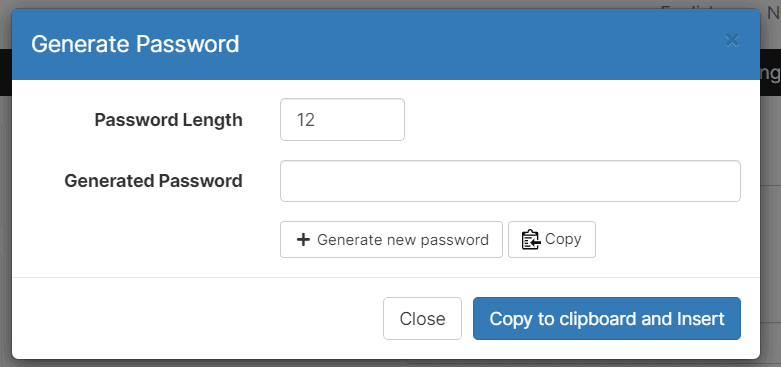This screenshot has width=781, height=367.
Task: Click the blue dialog header bar
Action: tap(386, 44)
